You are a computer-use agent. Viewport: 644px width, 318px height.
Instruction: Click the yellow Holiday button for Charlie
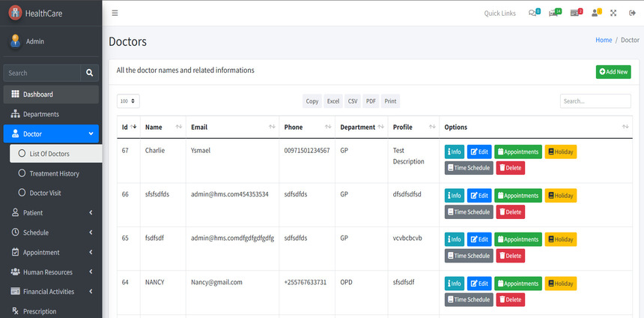point(560,151)
